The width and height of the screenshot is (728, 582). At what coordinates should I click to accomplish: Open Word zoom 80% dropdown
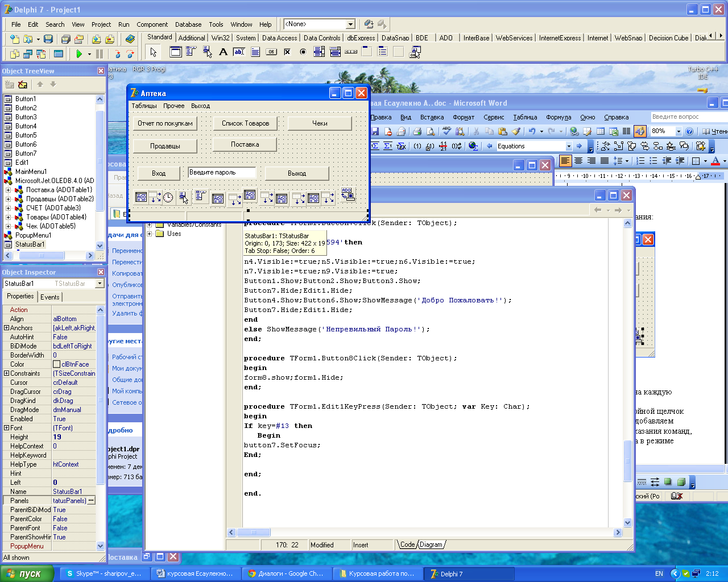679,131
